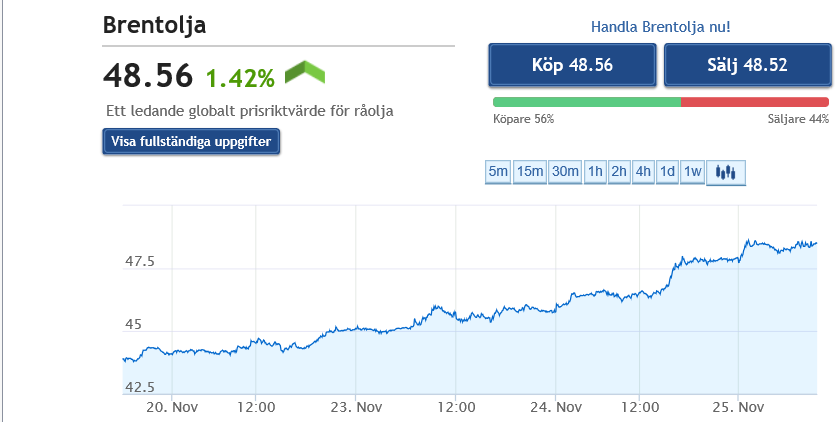Select the 15m chart interval
835x422 pixels.
[530, 172]
